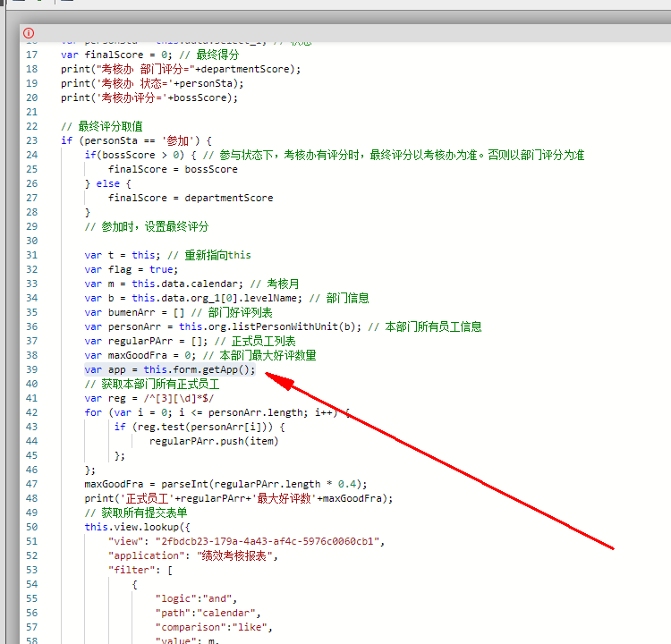Click line number 54 beside the opening brace
Image resolution: width=671 pixels, height=644 pixels.
pos(31,585)
